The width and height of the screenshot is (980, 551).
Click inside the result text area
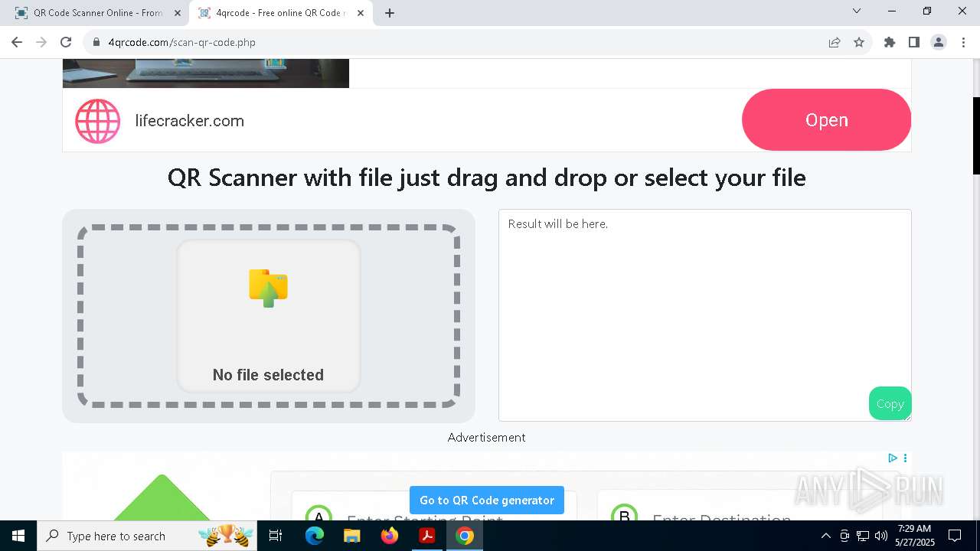pos(704,315)
